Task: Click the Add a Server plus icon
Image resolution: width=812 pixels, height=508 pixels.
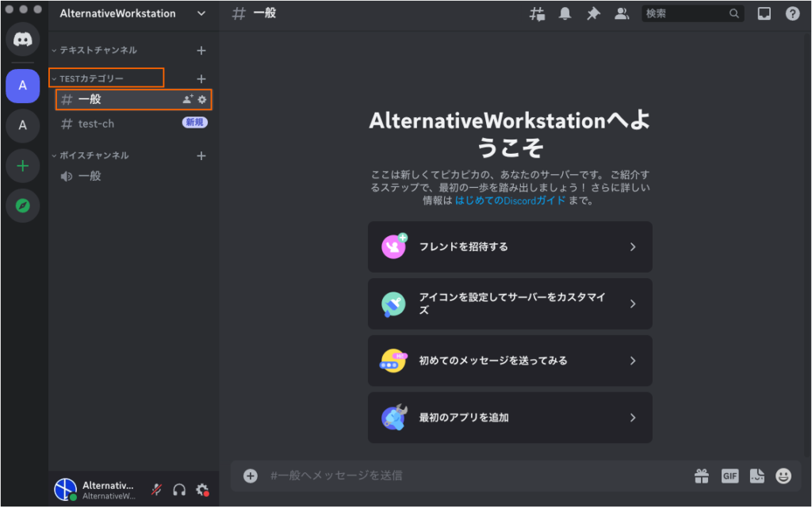Action: pyautogui.click(x=22, y=166)
